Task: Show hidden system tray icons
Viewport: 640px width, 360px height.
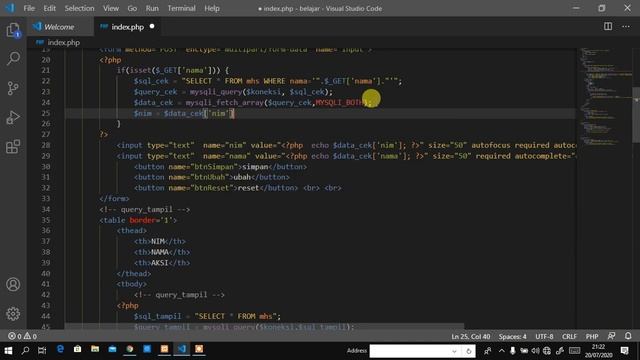Action: click(502, 351)
